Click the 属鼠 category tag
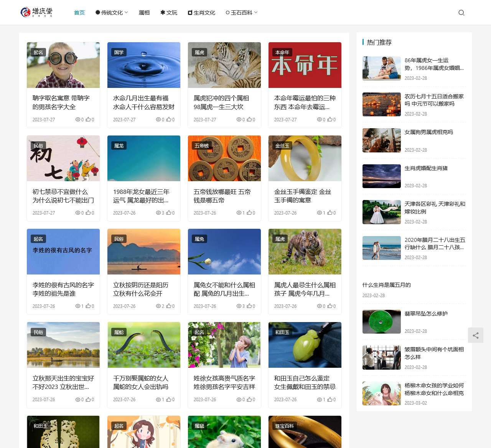 pyautogui.click(x=199, y=426)
